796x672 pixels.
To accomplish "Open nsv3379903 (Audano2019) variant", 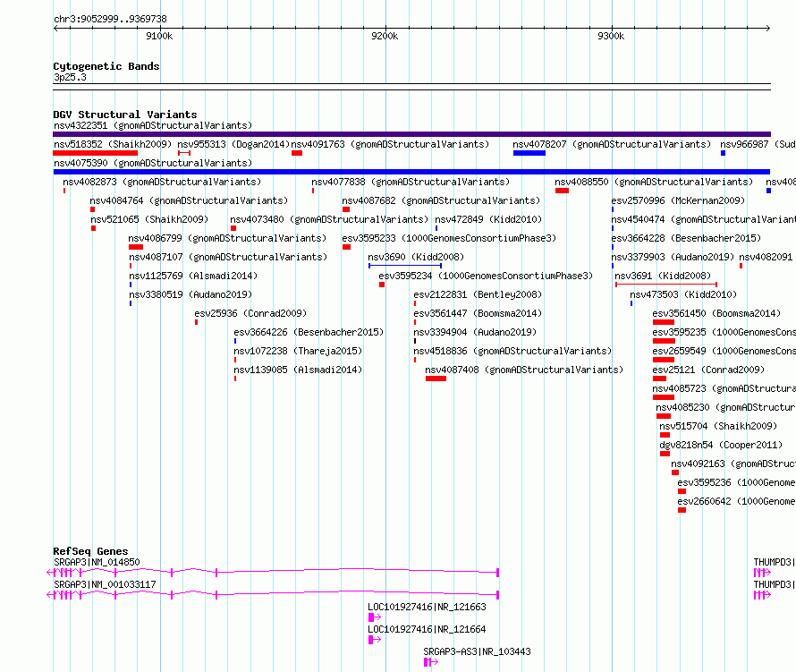I will coord(673,257).
